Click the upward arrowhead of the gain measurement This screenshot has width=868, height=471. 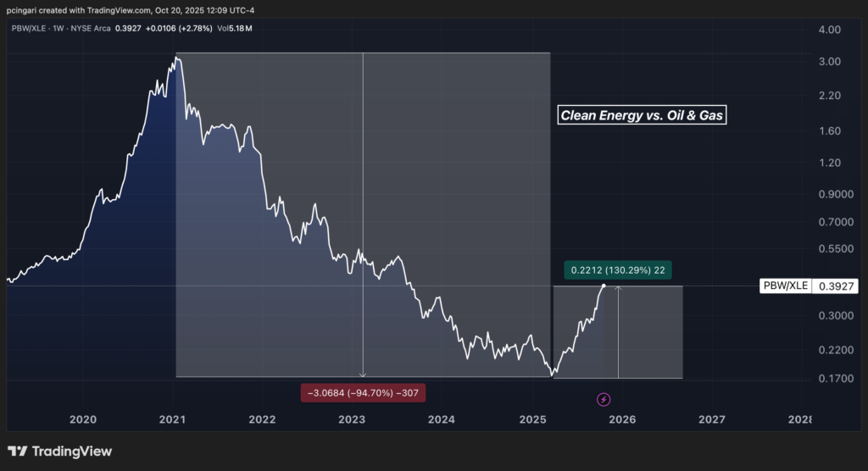point(618,290)
